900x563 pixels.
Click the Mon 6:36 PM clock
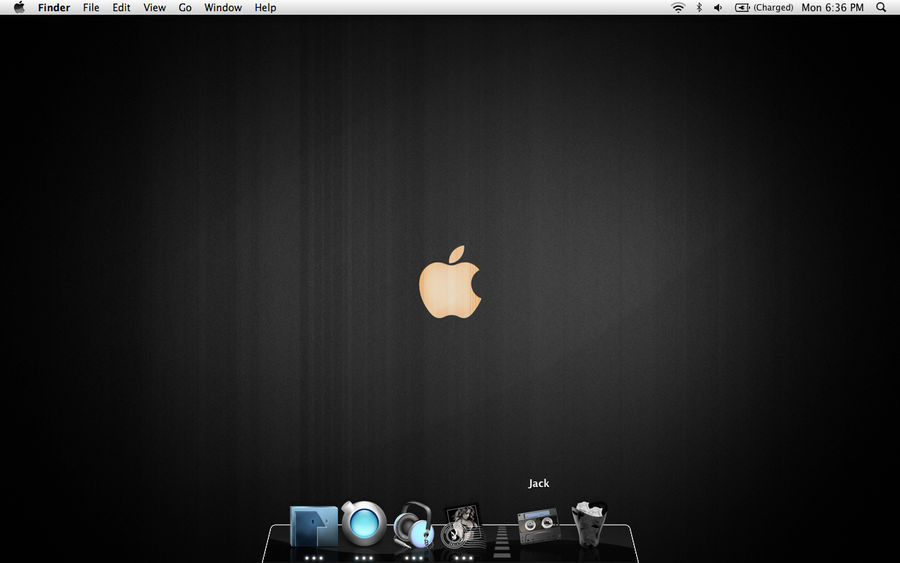[832, 7]
